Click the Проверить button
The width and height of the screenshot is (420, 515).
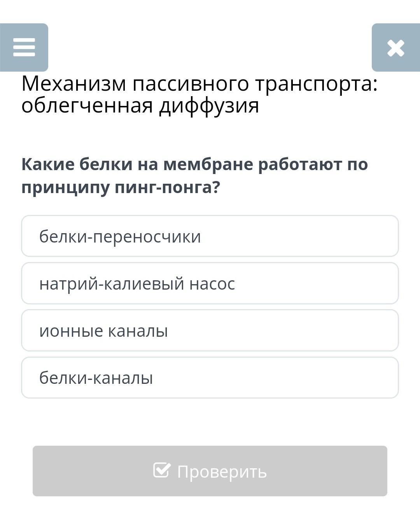point(210,471)
